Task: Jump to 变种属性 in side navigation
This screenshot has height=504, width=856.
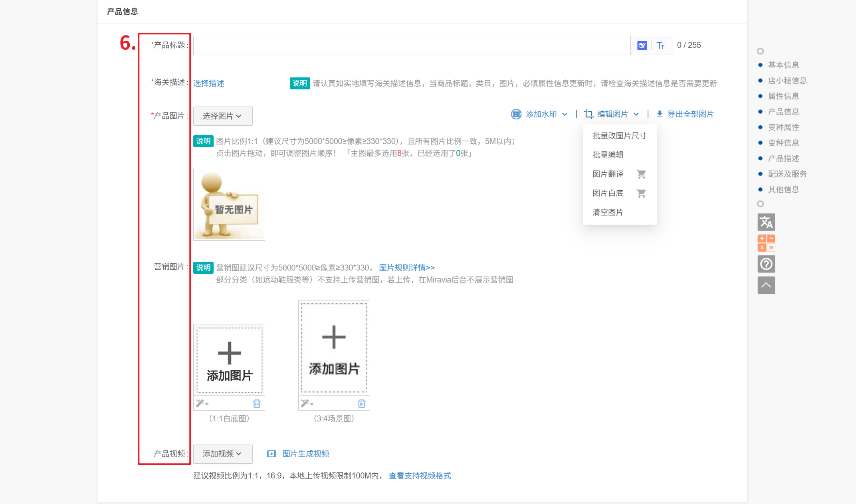Action: click(783, 127)
